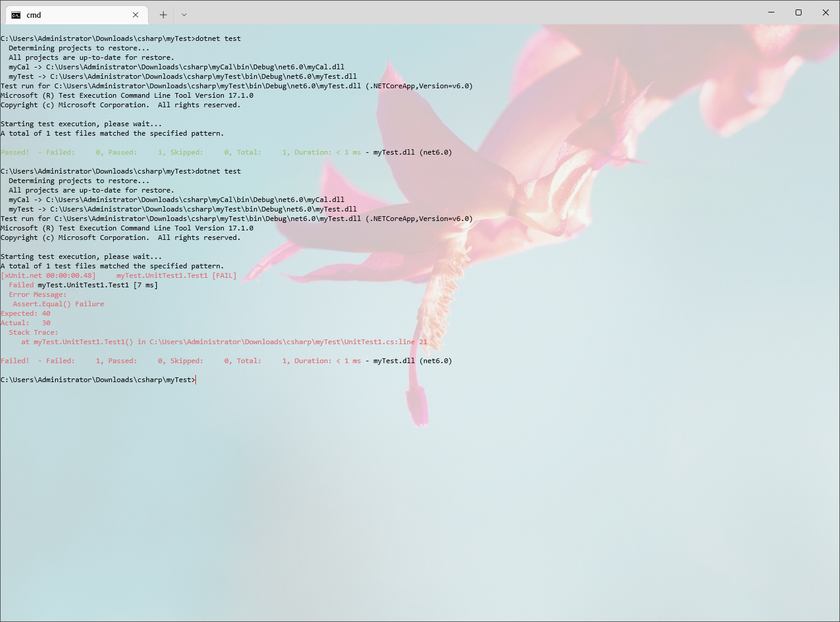Click 'myTest.UnitTest1.Test1 [FAIL]' text
This screenshot has width=840, height=622.
176,275
